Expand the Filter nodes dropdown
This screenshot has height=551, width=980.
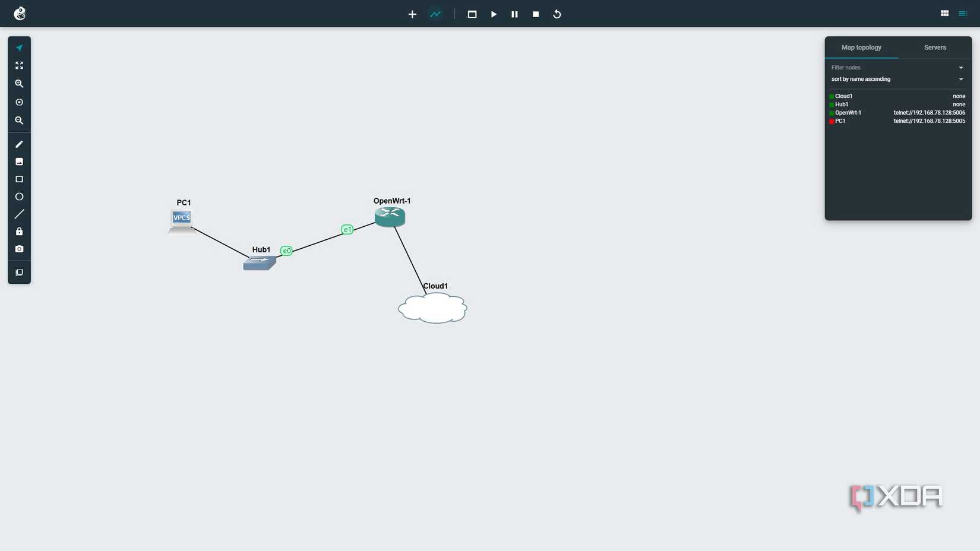[x=960, y=67]
